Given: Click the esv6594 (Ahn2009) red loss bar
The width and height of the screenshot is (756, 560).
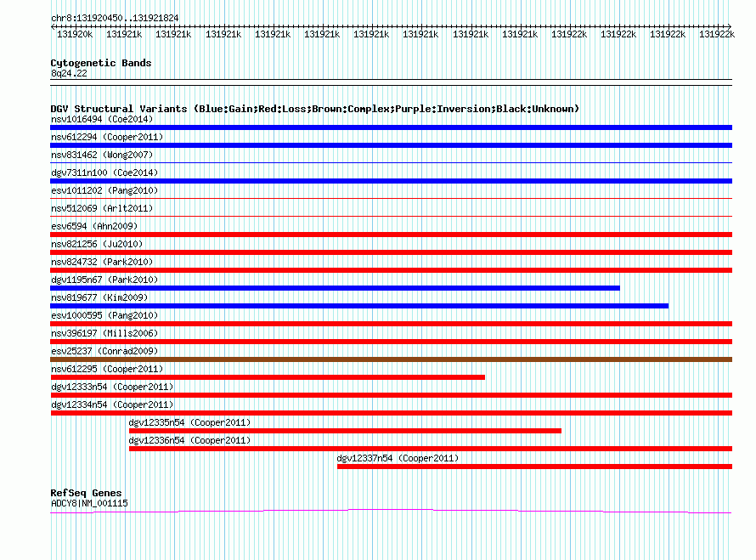Looking at the screenshot, I should click(391, 235).
